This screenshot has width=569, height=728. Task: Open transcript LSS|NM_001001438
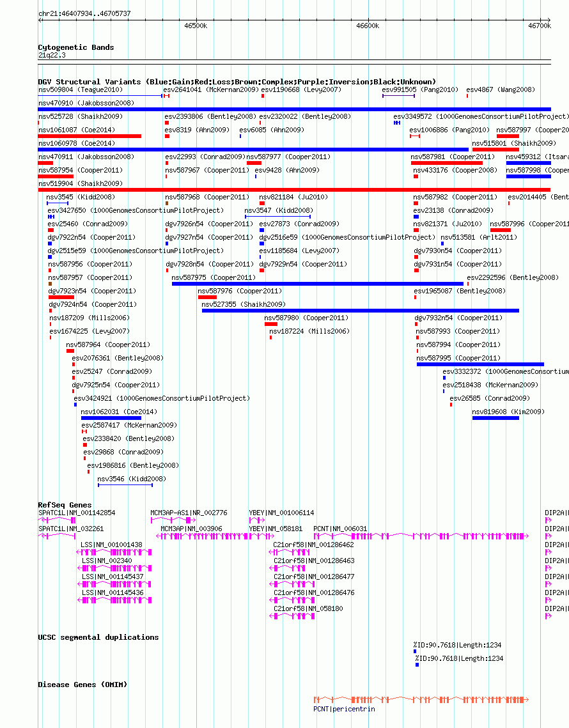pos(111,545)
